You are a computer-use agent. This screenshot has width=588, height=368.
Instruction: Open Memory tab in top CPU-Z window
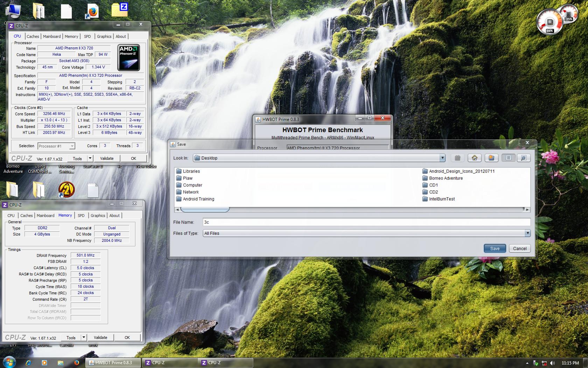[71, 36]
